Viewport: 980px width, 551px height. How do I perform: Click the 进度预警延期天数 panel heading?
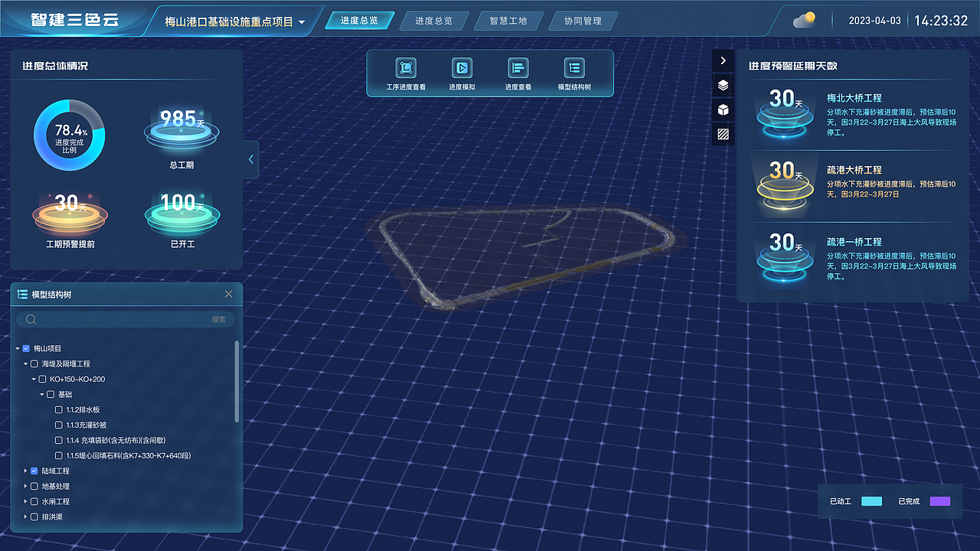tap(793, 66)
